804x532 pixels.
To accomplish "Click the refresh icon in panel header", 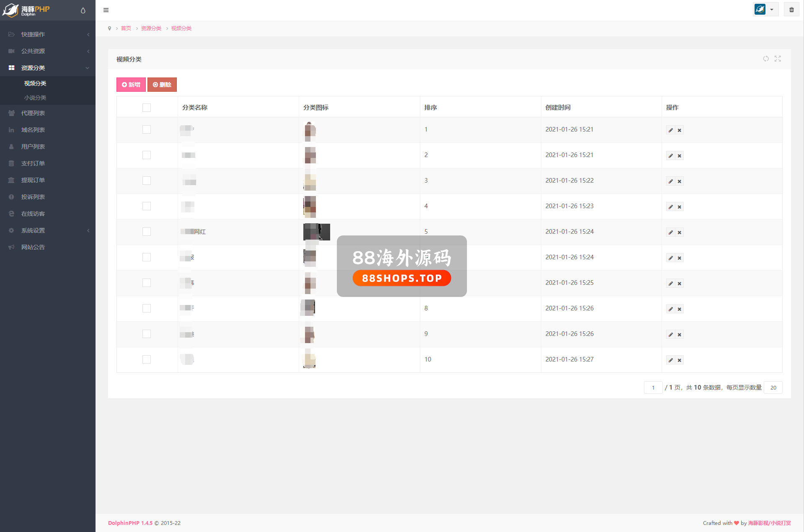I will click(x=765, y=59).
